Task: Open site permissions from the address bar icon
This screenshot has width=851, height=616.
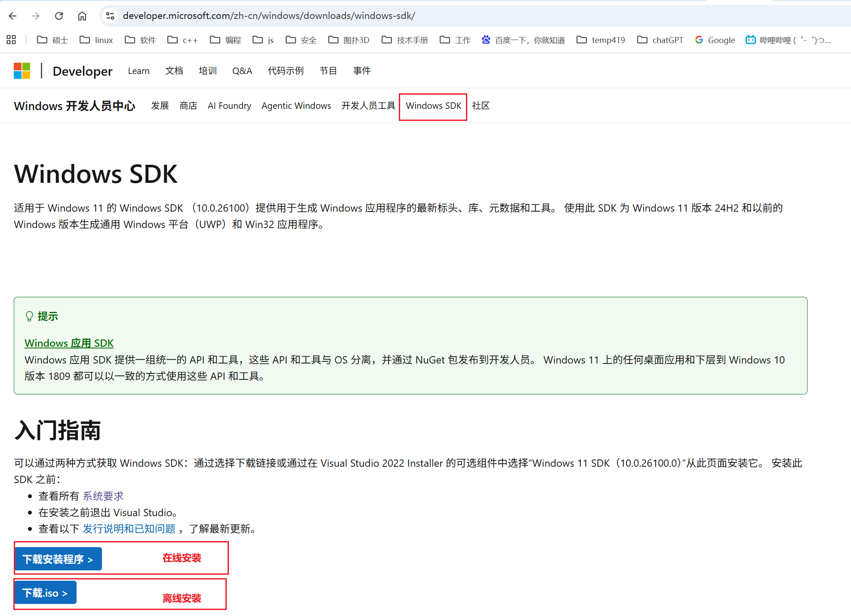Action: tap(110, 16)
